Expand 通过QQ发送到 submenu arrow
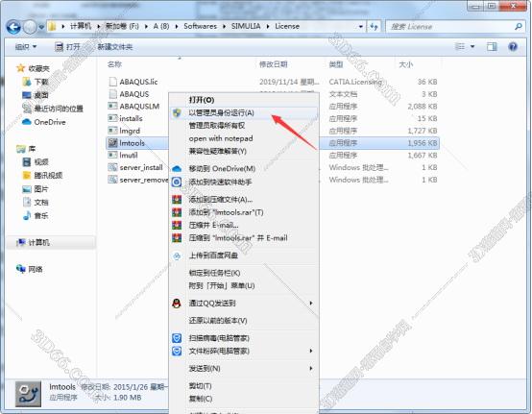The height and width of the screenshot is (414, 532). click(311, 303)
